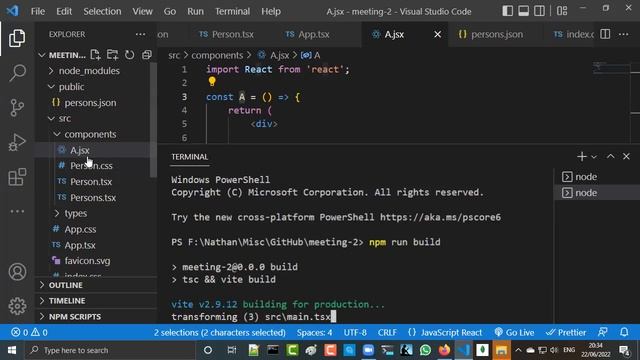Image resolution: width=640 pixels, height=360 pixels.
Task: Open Customize Layout icon in title bar
Action: [x=562, y=11]
